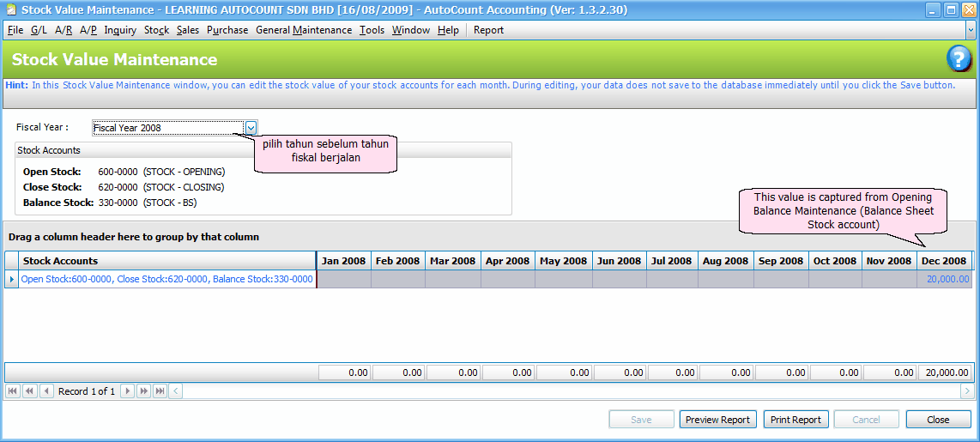The height and width of the screenshot is (442, 980).
Task: Jump to next page of records
Action: coord(143,391)
